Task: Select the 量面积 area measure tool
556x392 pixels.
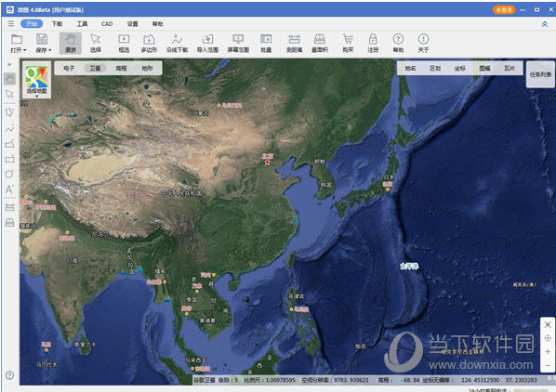Action: [320, 44]
